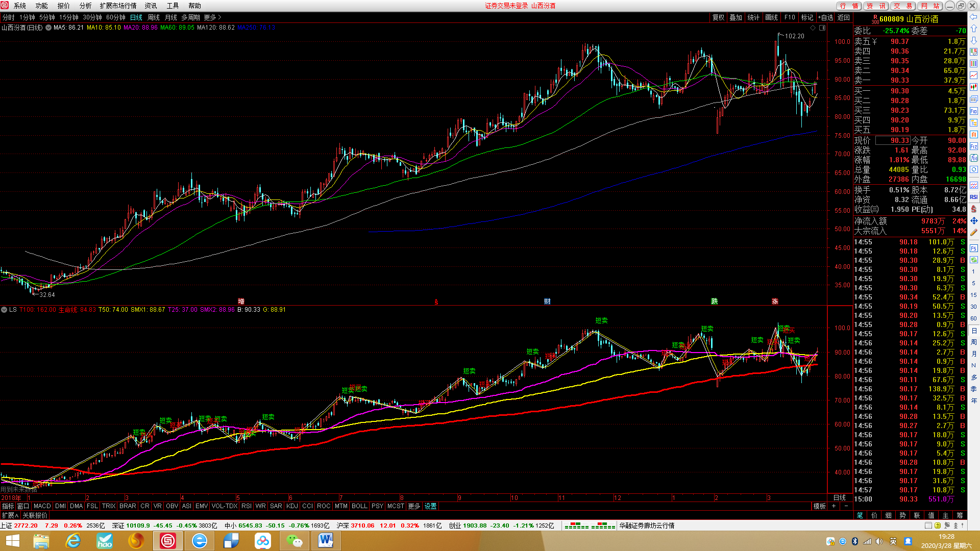This screenshot has width=980, height=551.
Task: Open the colored grid list icon in sidebar
Action: pyautogui.click(x=974, y=64)
